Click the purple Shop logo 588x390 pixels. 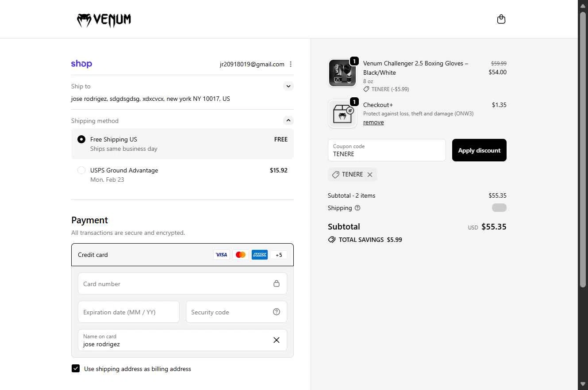point(81,64)
